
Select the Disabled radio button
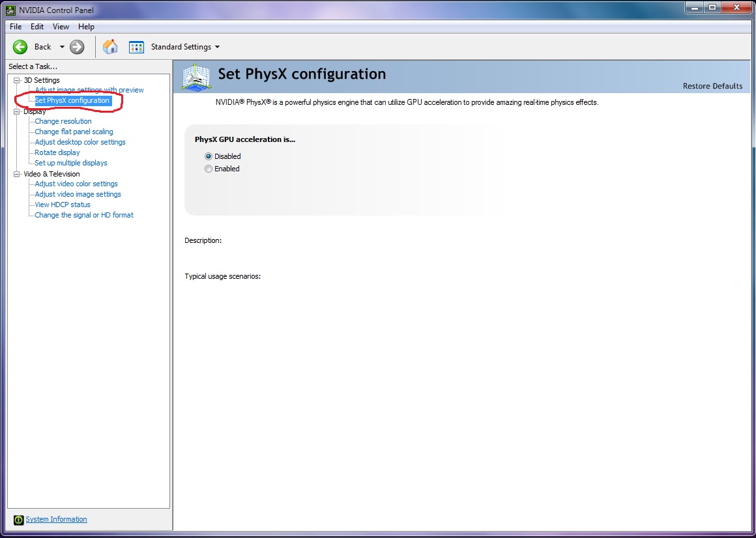click(x=209, y=156)
